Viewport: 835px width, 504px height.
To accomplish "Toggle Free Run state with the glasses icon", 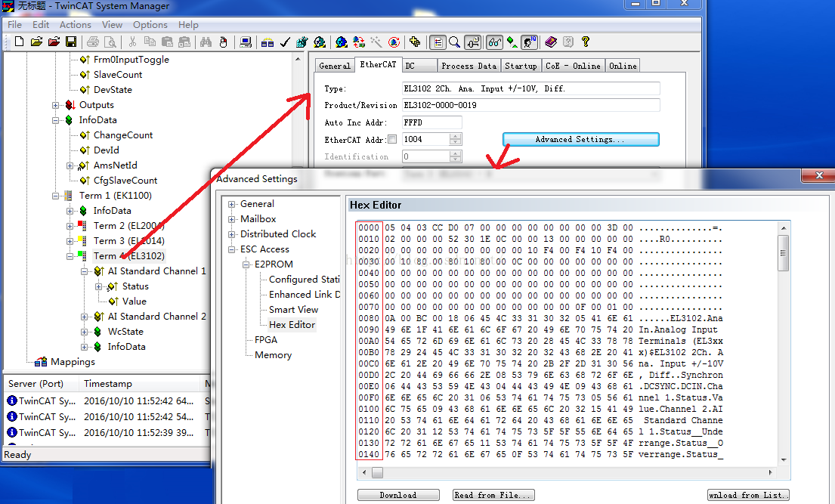I will [x=494, y=43].
